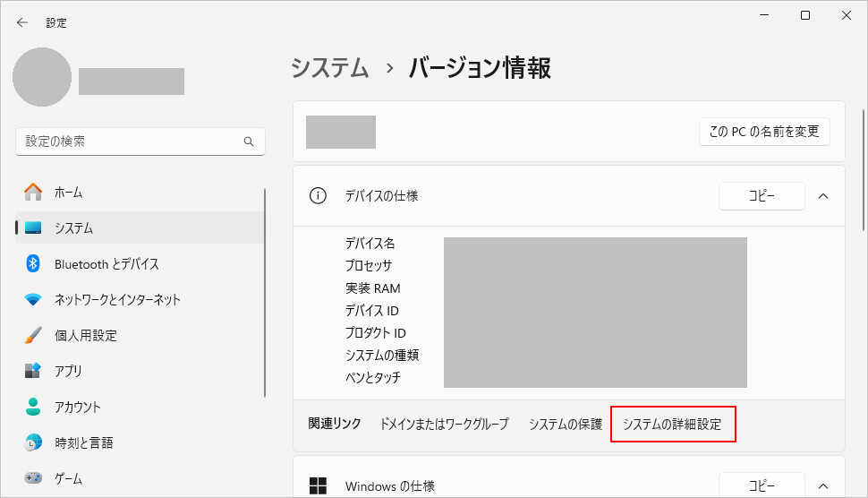Viewport: 868px width, 498px height.
Task: Select システム in the sidebar
Action: (x=140, y=228)
